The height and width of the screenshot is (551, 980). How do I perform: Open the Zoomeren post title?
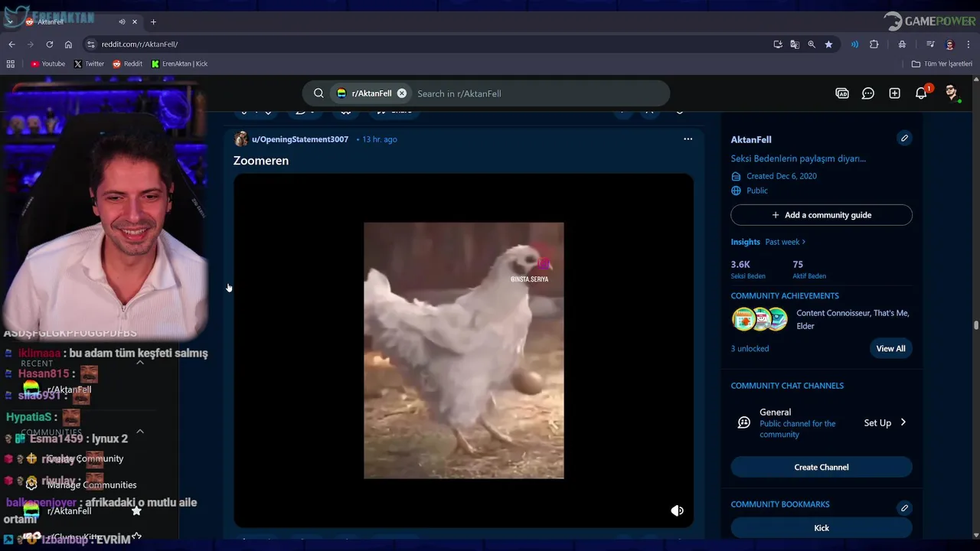[261, 161]
